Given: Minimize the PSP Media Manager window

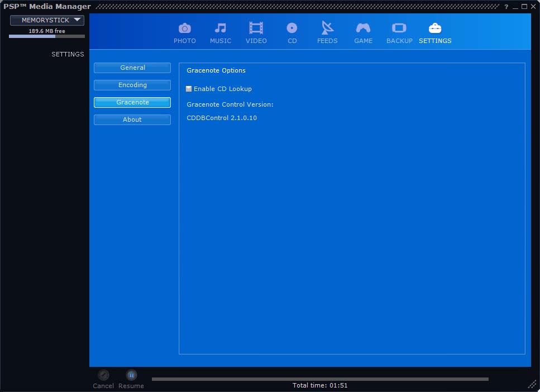Looking at the screenshot, I should (515, 7).
